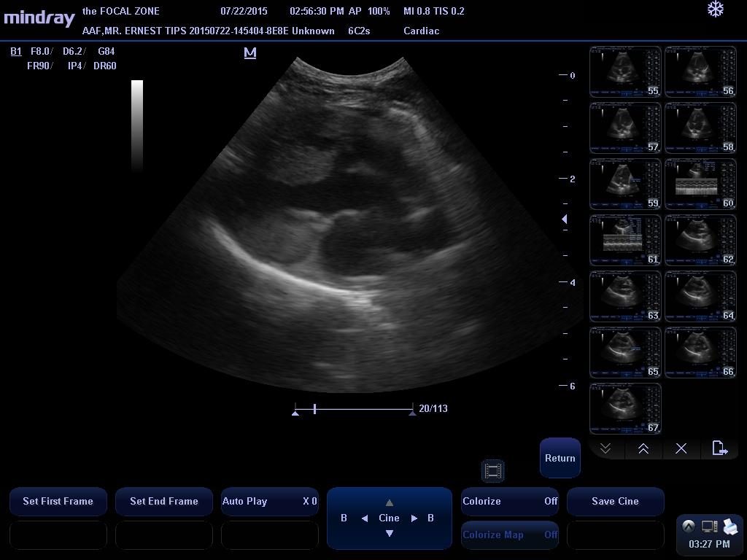747x560 pixels.
Task: Click the freeze snowflake icon
Action: tap(716, 9)
